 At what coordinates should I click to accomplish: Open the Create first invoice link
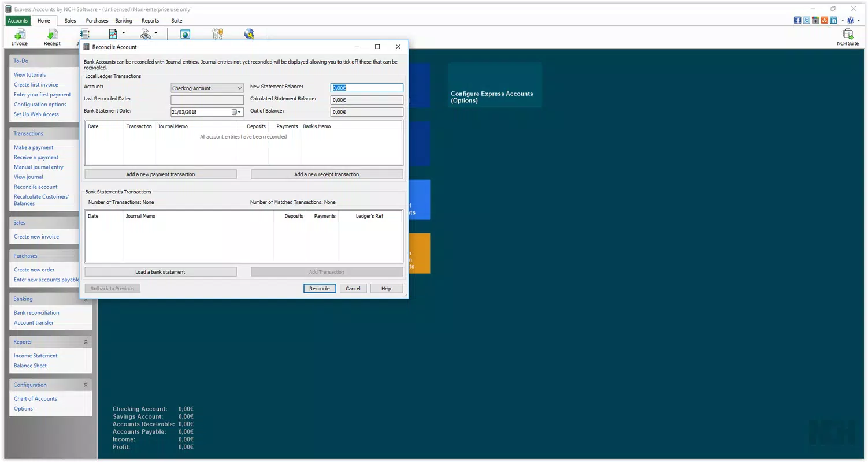(36, 84)
